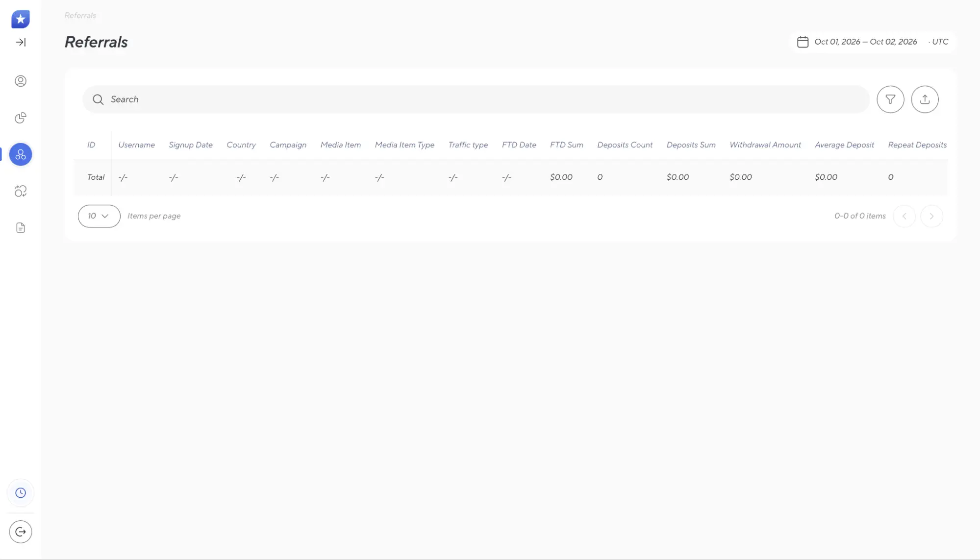Select the active Referrals sidebar icon
The height and width of the screenshot is (560, 980).
pyautogui.click(x=21, y=154)
